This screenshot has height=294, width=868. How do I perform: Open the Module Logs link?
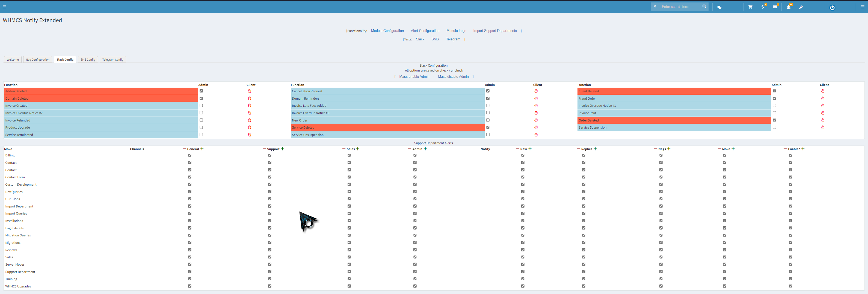click(x=456, y=31)
